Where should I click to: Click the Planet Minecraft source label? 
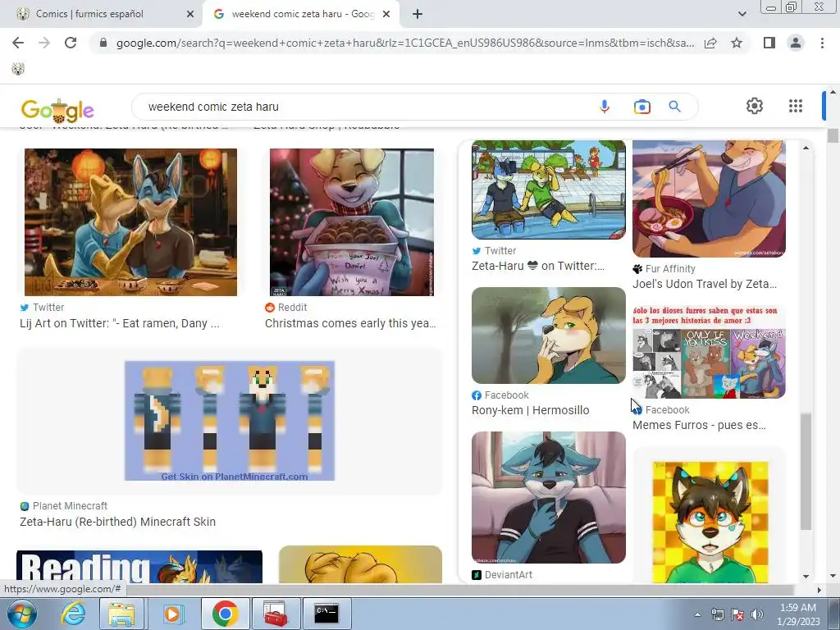[x=64, y=506]
